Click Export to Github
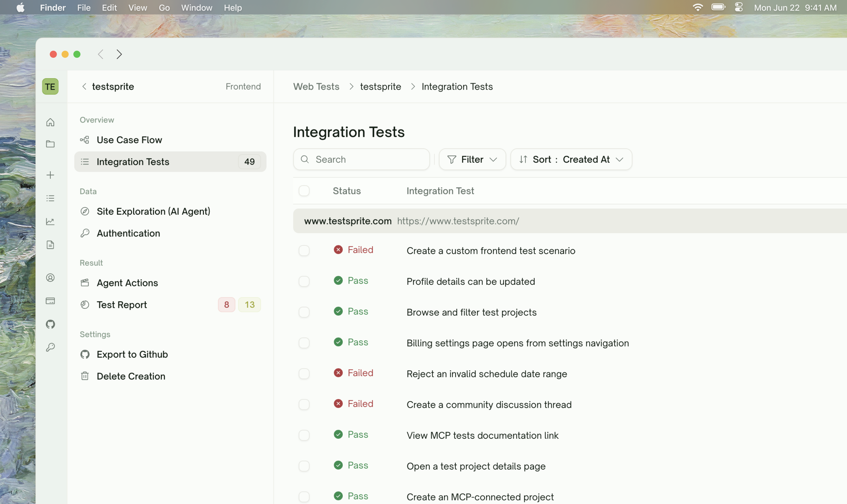Screen dimensions: 847x504 (170, 354)
